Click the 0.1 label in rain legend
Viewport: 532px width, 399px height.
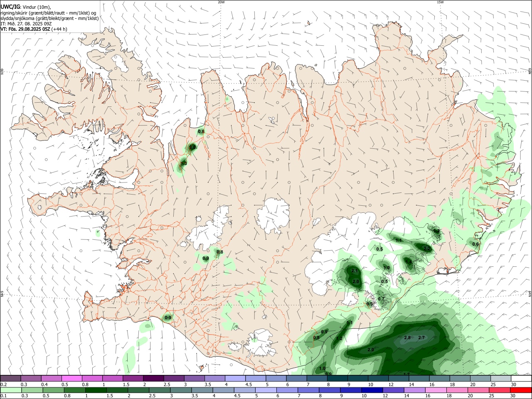click(x=4, y=397)
